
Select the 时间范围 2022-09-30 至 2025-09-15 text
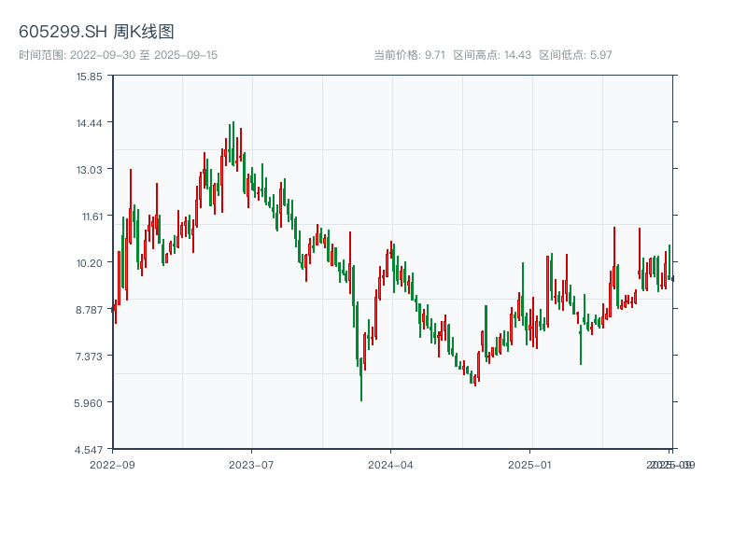coord(119,55)
